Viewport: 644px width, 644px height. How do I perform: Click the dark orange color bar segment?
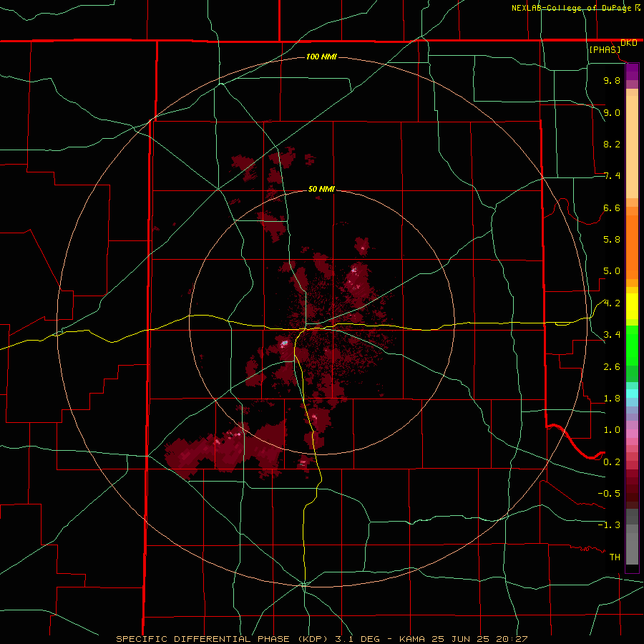[x=632, y=248]
